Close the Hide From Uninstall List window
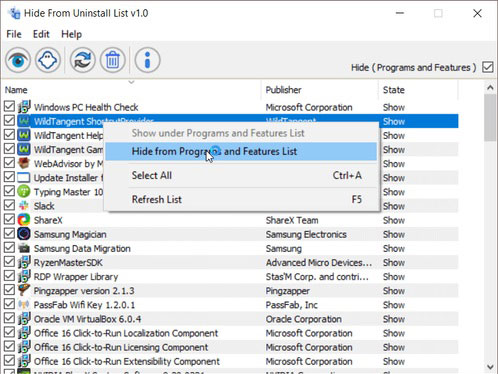 (477, 13)
